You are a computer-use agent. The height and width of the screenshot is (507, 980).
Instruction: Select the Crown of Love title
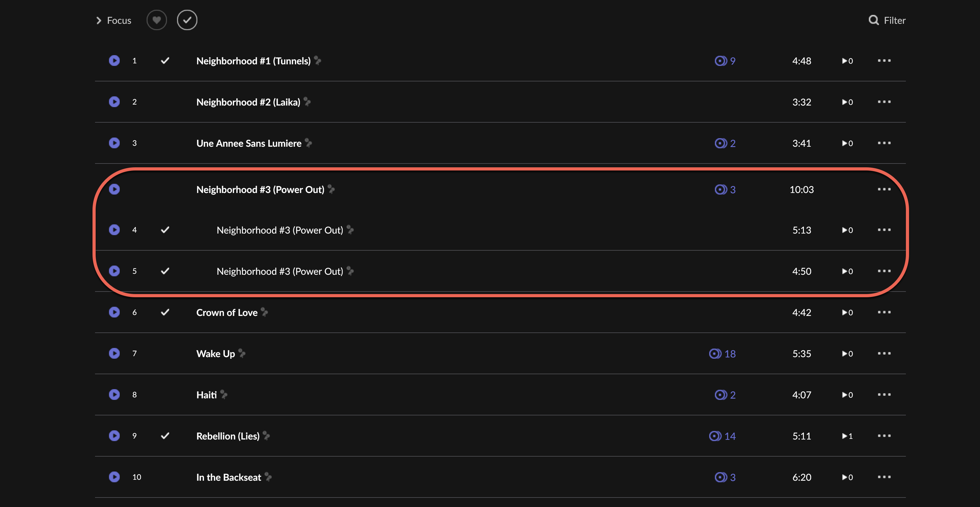click(x=227, y=312)
